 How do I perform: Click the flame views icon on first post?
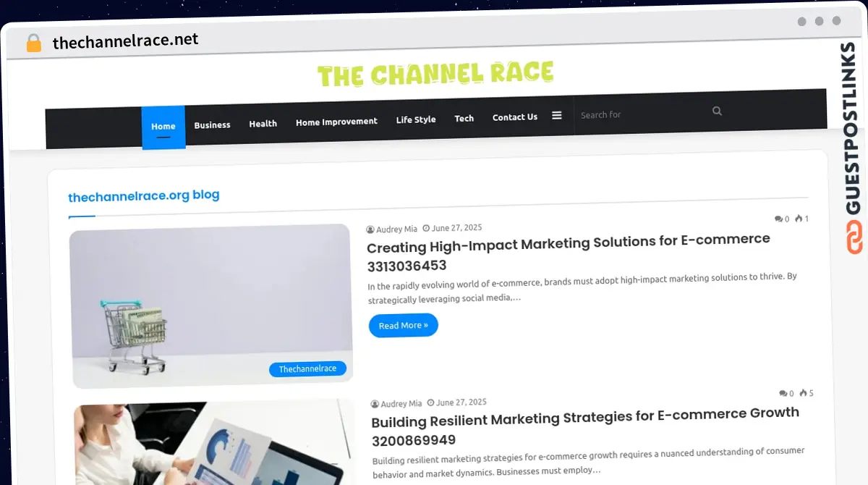(798, 218)
